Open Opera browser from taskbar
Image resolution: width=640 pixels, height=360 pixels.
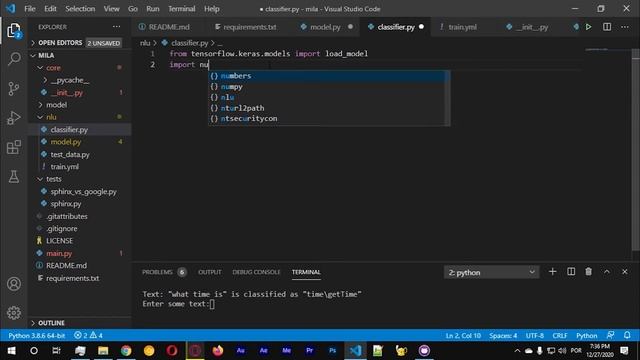tap(172, 351)
